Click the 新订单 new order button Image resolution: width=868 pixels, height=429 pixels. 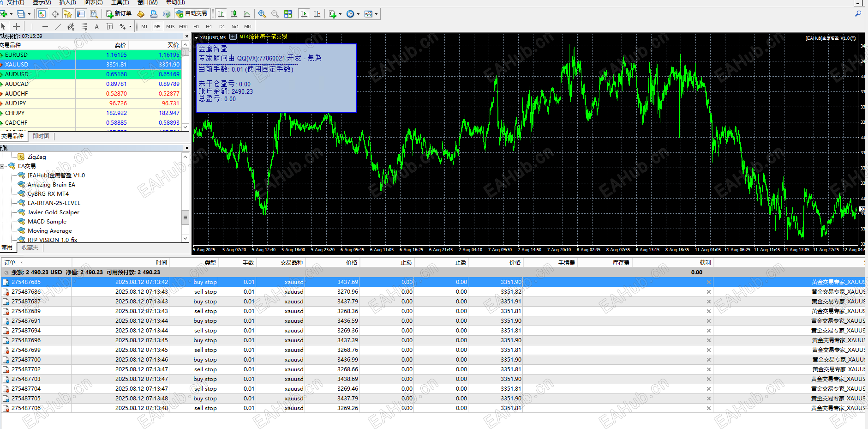coord(119,14)
